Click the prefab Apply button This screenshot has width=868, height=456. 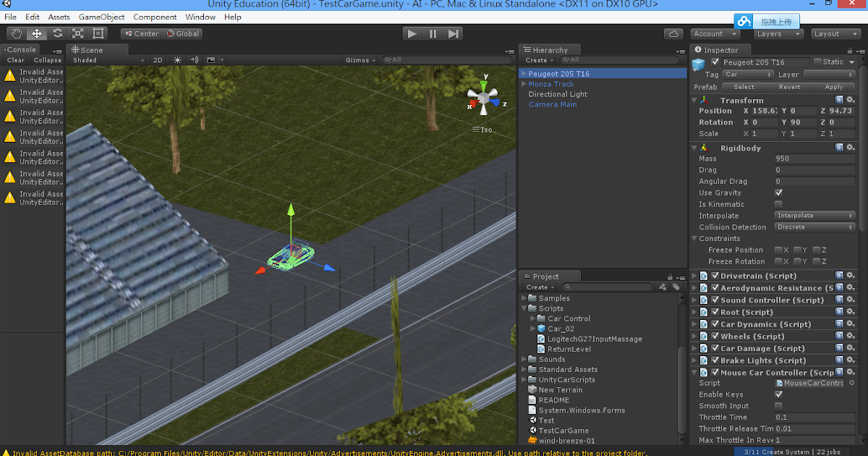coord(833,86)
